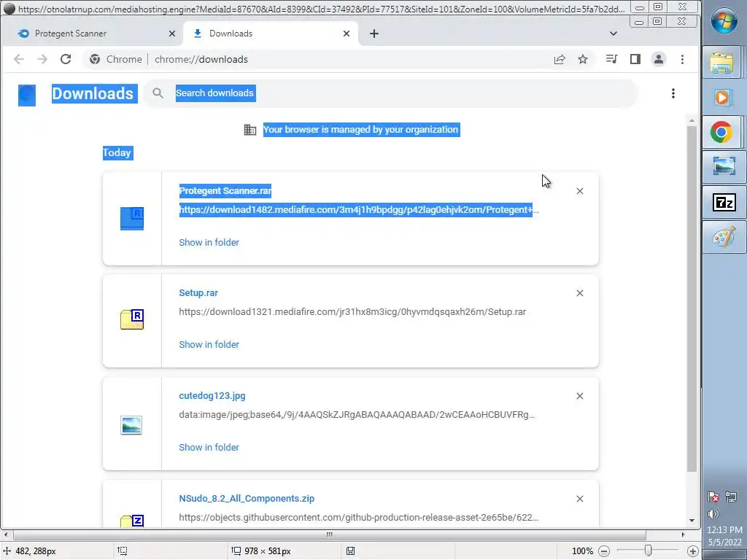747x560 pixels.
Task: Click the NSudo zip archive icon
Action: tap(132, 521)
